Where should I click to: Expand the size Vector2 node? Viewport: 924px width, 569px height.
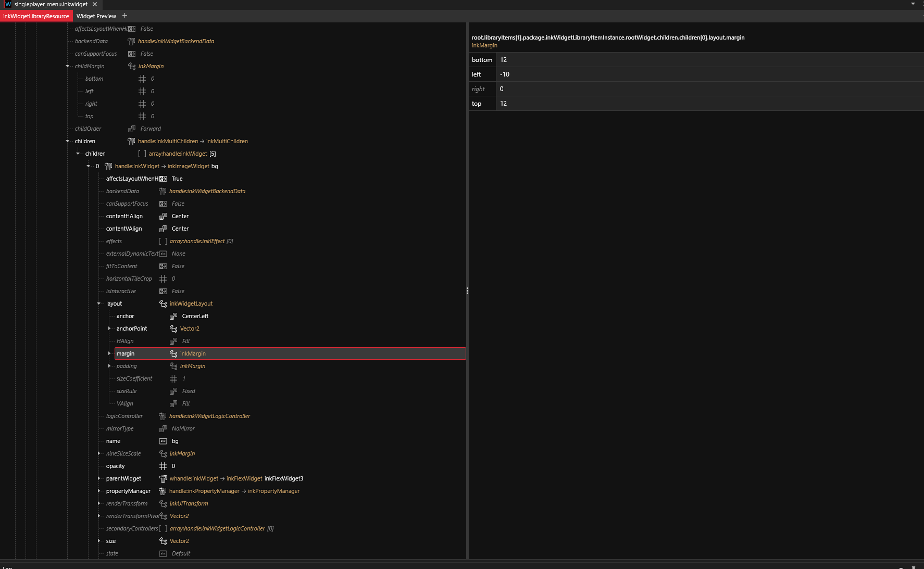tap(99, 541)
